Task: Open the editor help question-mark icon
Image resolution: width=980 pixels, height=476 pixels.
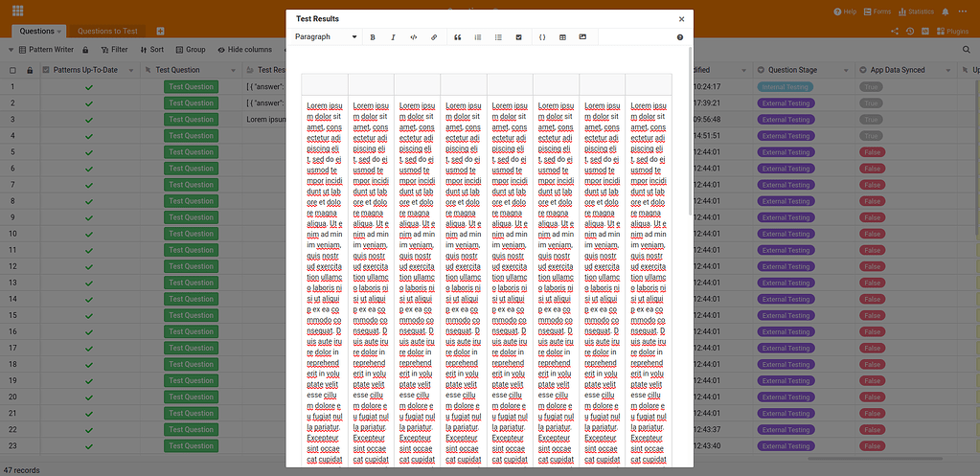Action: tap(680, 37)
